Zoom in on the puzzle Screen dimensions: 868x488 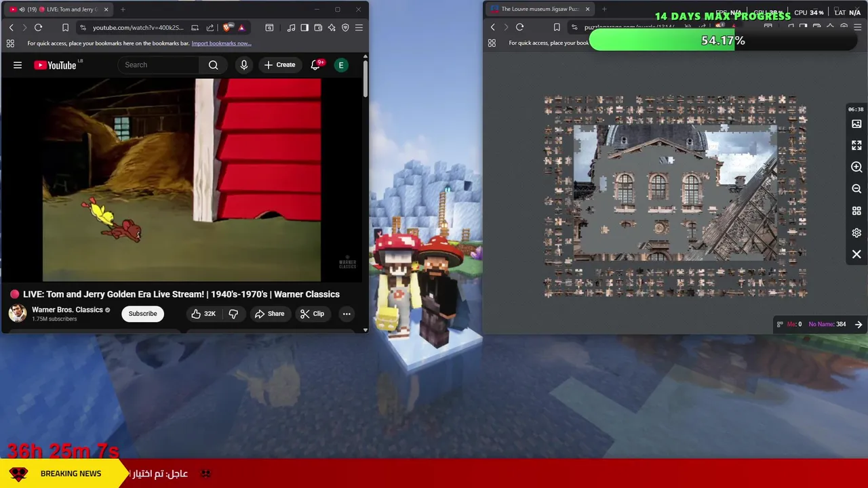click(856, 167)
